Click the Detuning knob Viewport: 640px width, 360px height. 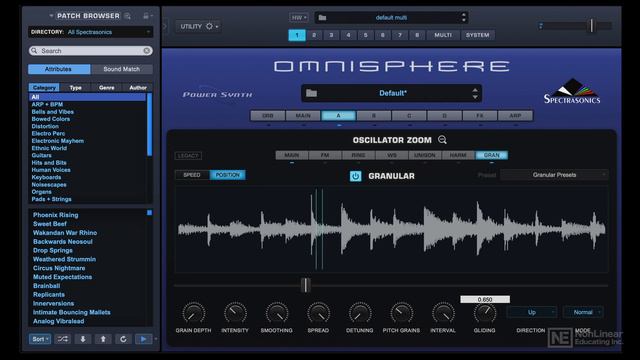[360, 313]
